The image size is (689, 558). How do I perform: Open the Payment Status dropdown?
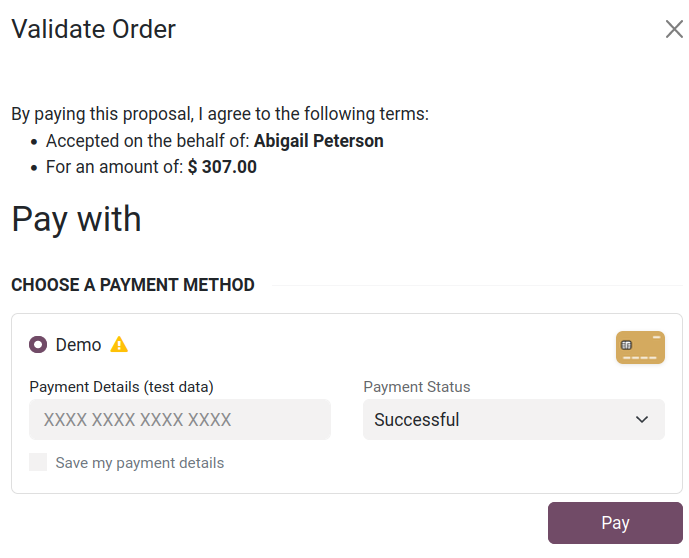tap(513, 420)
